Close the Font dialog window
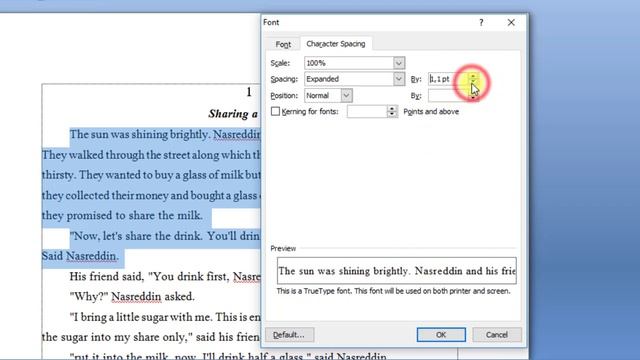 point(511,22)
